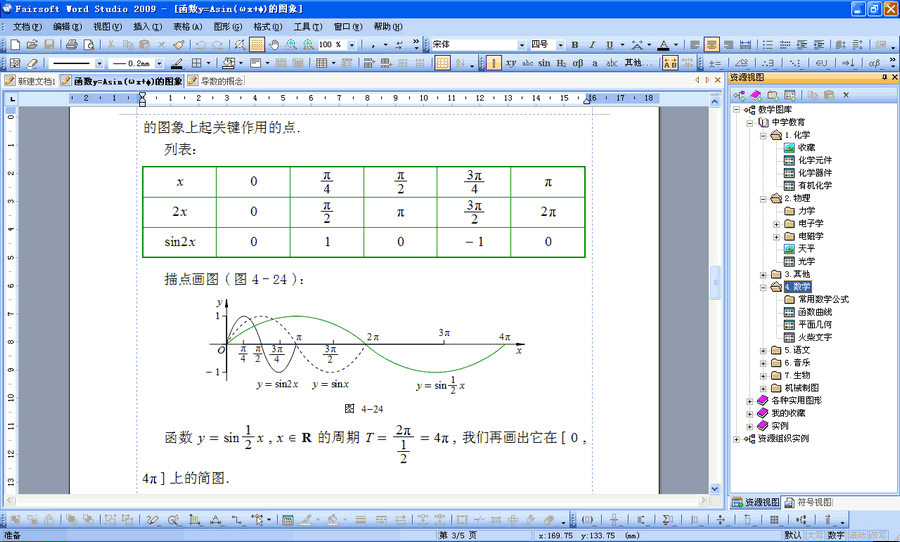This screenshot has height=542, width=900.
Task: Click the zoom in magnifier icon
Action: click(x=291, y=44)
